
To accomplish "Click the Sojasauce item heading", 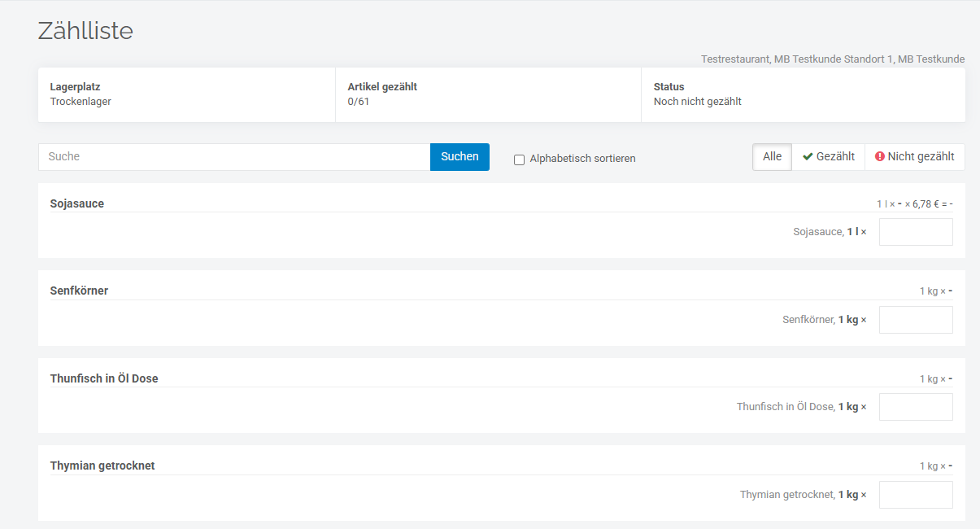I will coord(77,203).
